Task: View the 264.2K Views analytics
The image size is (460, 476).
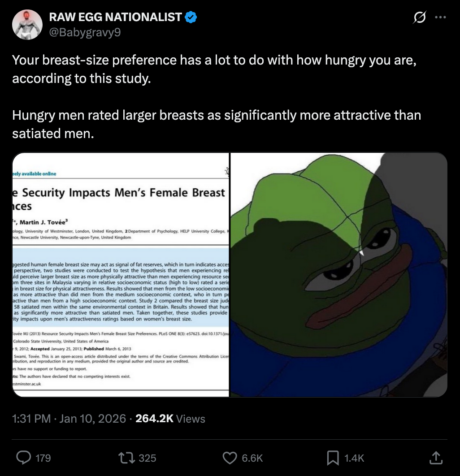Action: point(170,419)
